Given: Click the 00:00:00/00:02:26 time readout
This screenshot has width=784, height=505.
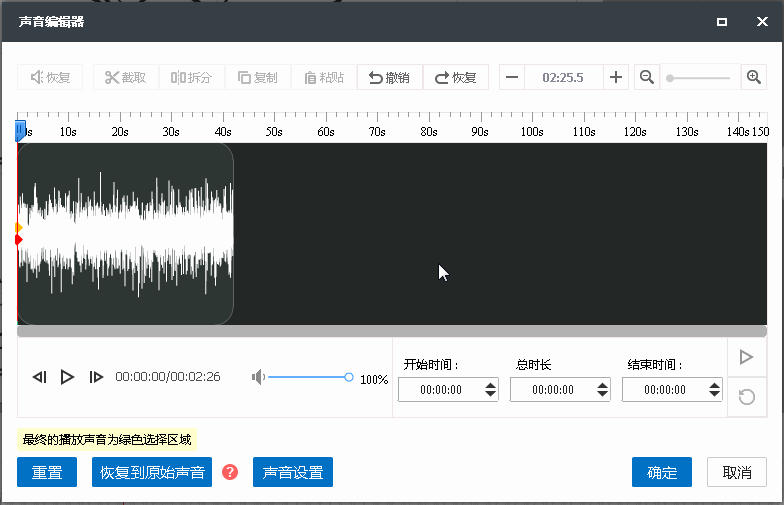Looking at the screenshot, I should point(168,377).
